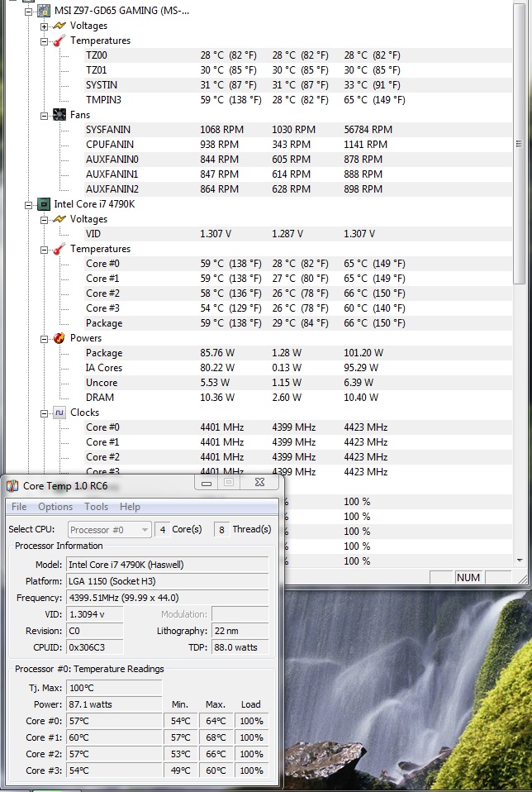The height and width of the screenshot is (792, 532).
Task: Select the SYSTIN temperature row
Action: coord(297,85)
